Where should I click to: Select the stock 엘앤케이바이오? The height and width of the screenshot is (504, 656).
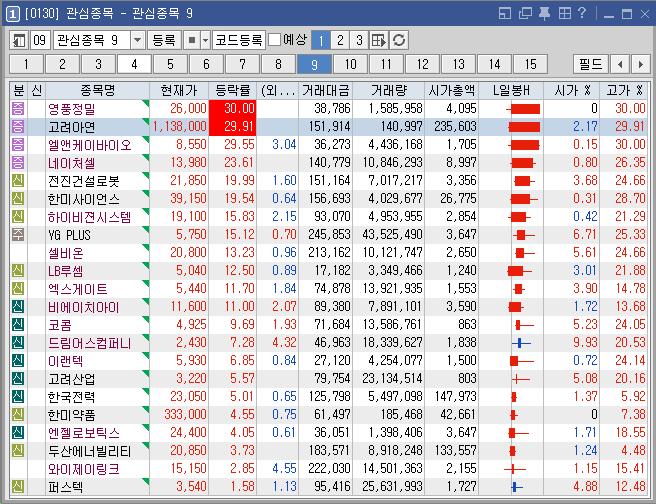[x=90, y=145]
